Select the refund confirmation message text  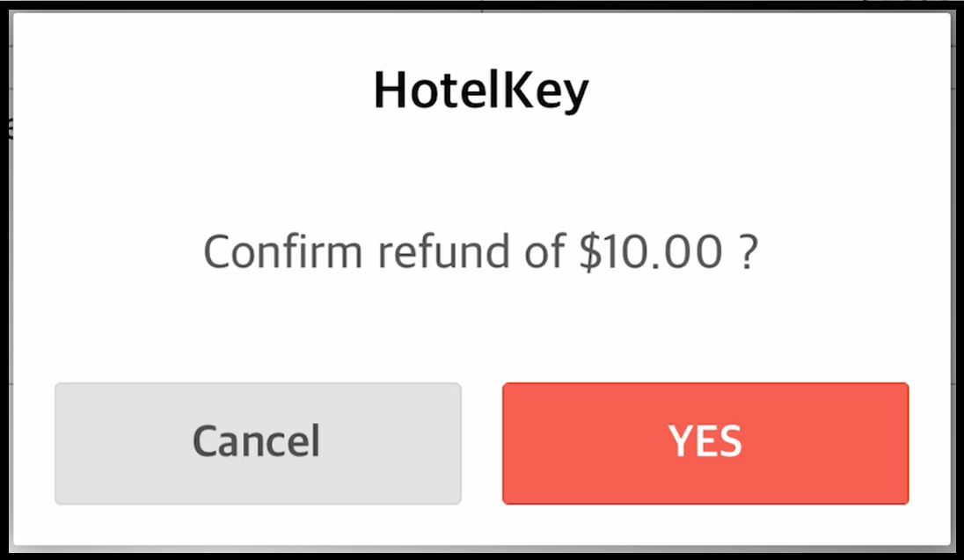tap(482, 251)
